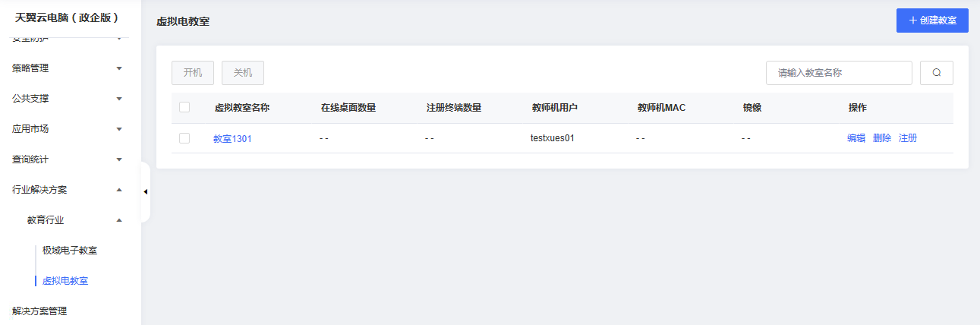Image resolution: width=980 pixels, height=325 pixels.
Task: Click the 操作 column header
Action: tap(858, 108)
